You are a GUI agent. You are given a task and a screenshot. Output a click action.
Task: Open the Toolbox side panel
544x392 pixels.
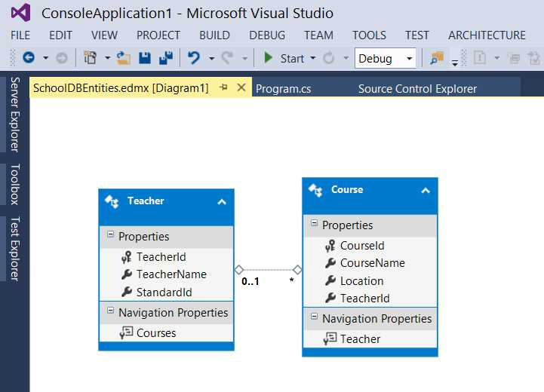pos(14,184)
